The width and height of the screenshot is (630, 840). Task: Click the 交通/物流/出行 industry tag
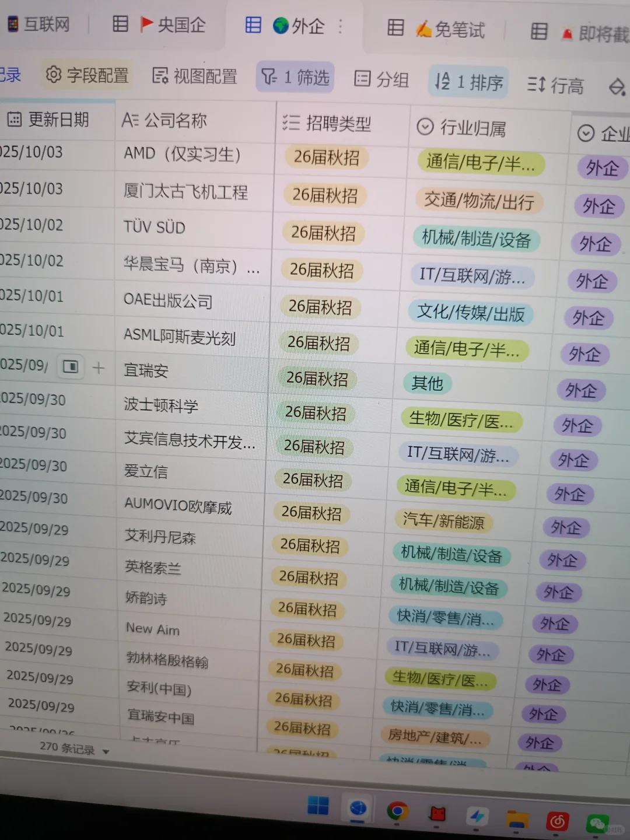[x=479, y=201]
